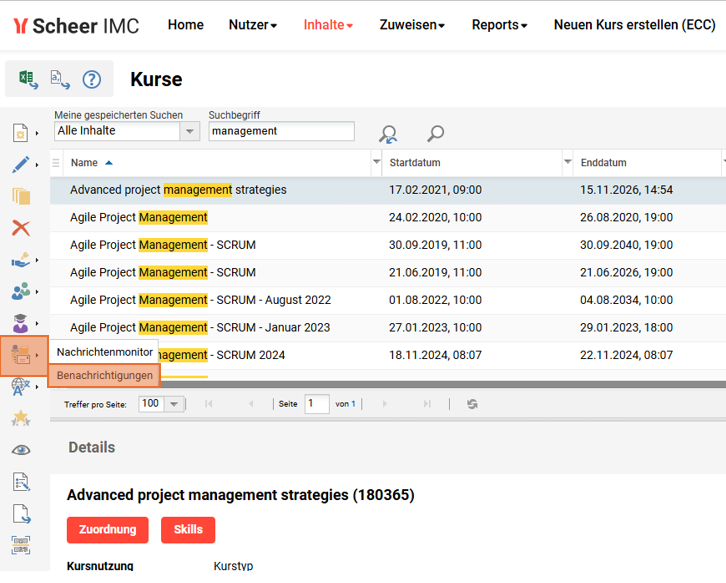Click the globe translation icon
This screenshot has height=583, width=726.
click(x=21, y=387)
